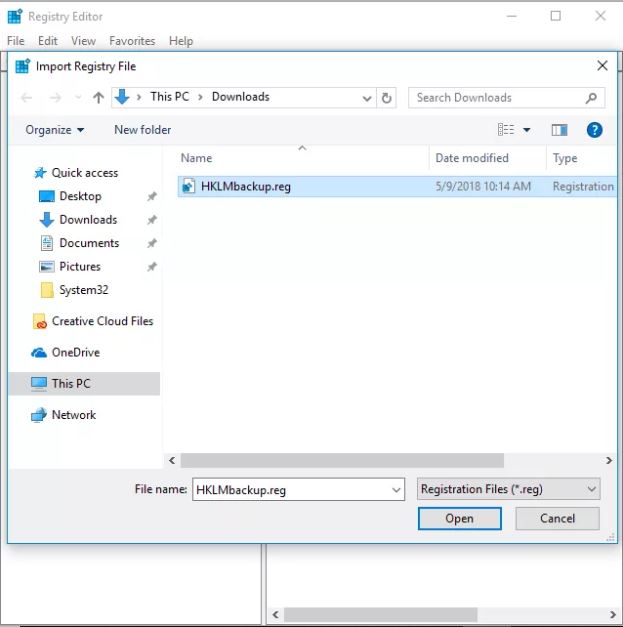This screenshot has width=623, height=627.
Task: Open the recent locations dropdown arrow
Action: click(78, 98)
